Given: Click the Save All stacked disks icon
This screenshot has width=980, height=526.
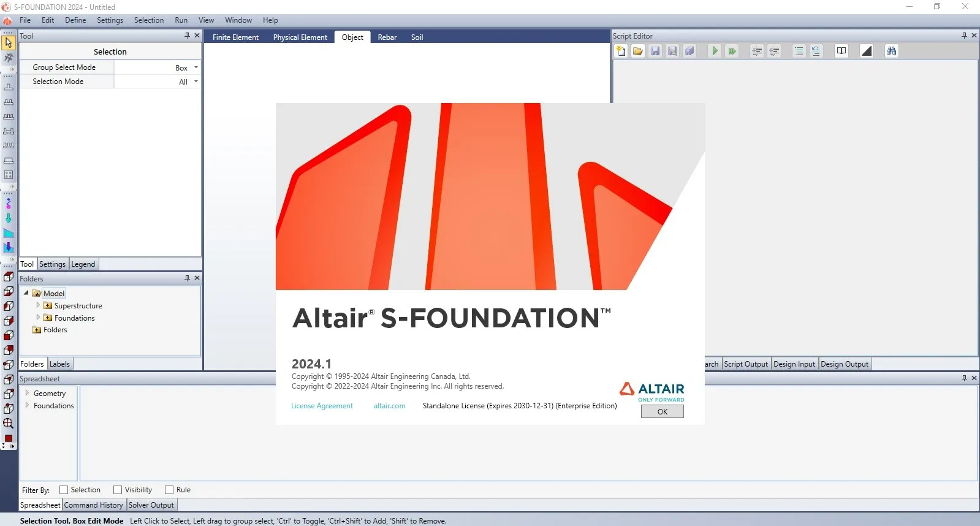Looking at the screenshot, I should point(689,51).
